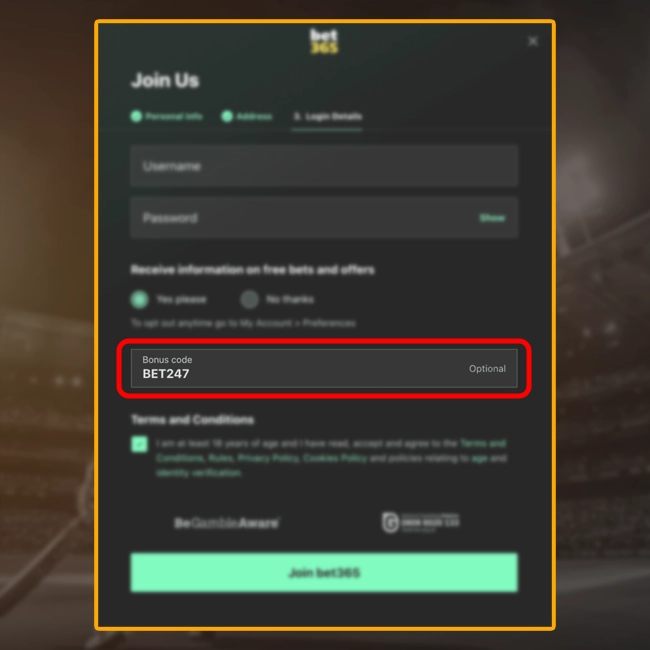Click the Address completed step icon
650x650 pixels.
coord(227,116)
